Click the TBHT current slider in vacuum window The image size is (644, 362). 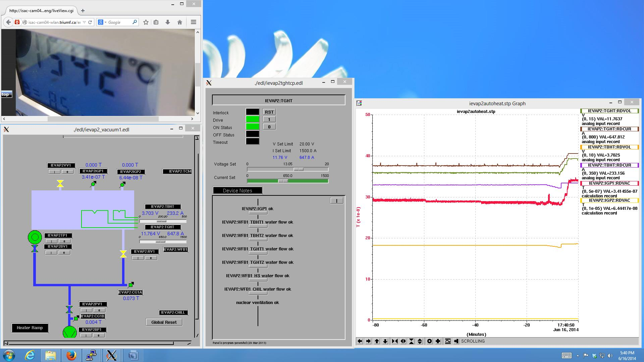coord(163,221)
